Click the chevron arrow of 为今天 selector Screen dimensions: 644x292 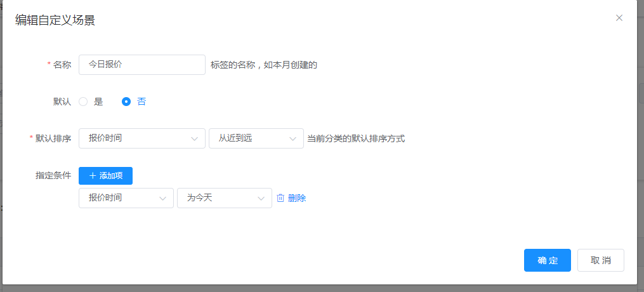[x=261, y=198]
